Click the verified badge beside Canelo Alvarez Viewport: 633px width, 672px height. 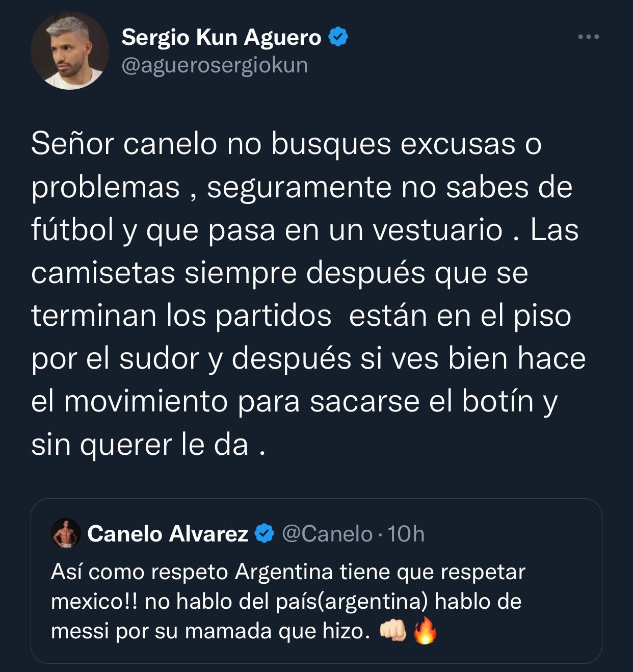tap(264, 534)
